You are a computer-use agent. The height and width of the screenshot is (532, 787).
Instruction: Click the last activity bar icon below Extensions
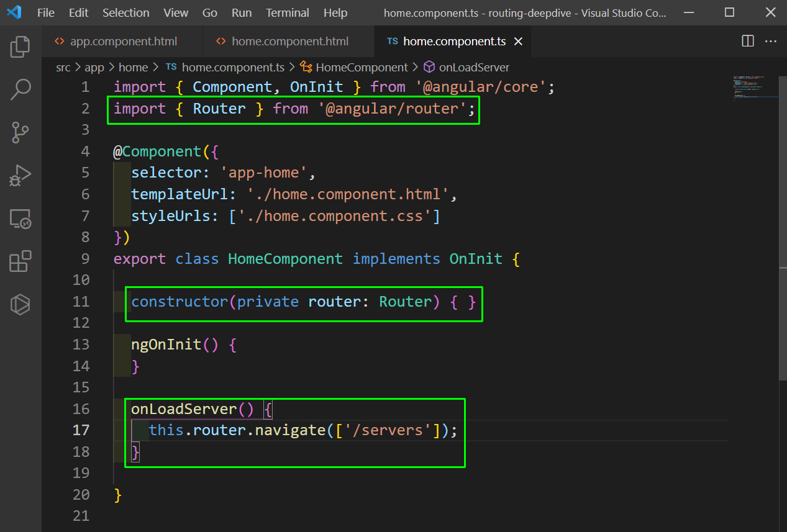(20, 304)
